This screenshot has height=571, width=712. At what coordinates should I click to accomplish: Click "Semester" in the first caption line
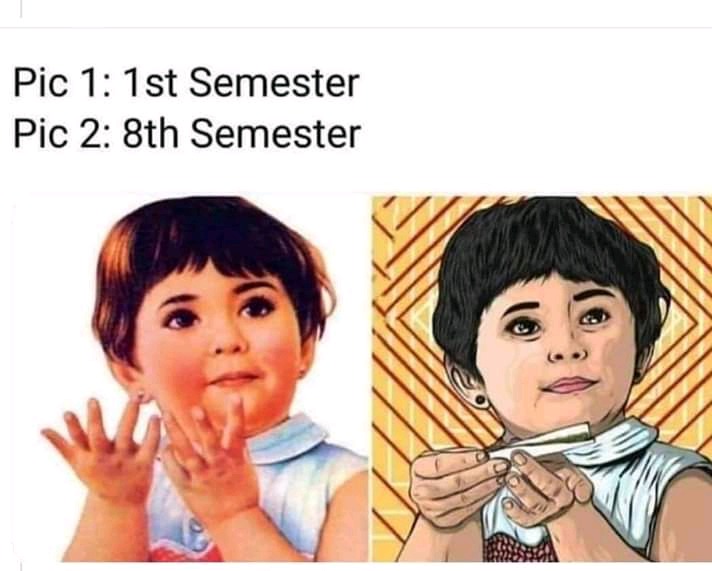point(274,83)
